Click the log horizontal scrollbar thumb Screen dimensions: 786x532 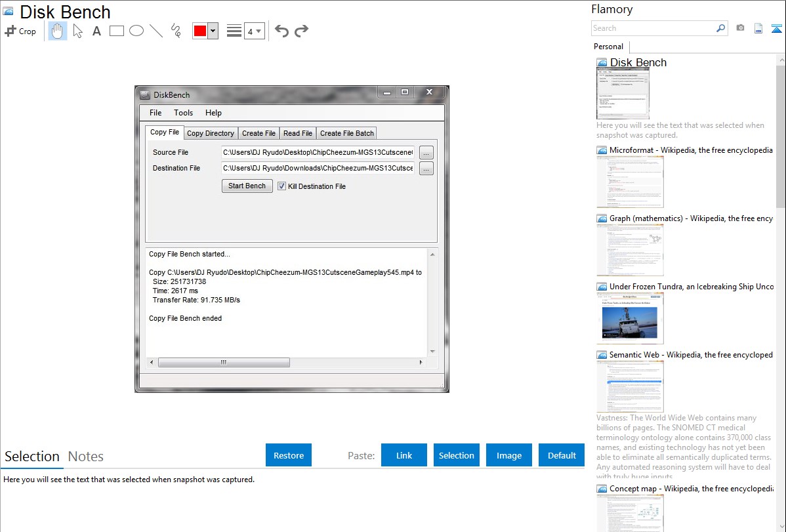224,362
